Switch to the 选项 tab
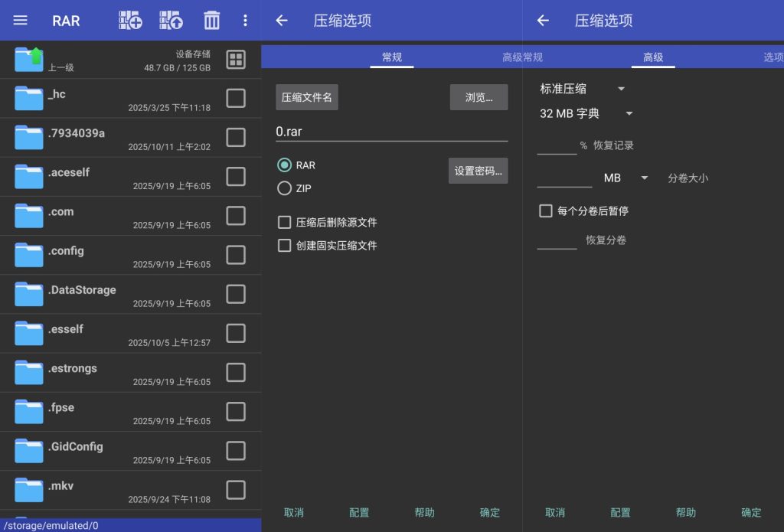Screen dimensions: 784x532 (x=773, y=57)
